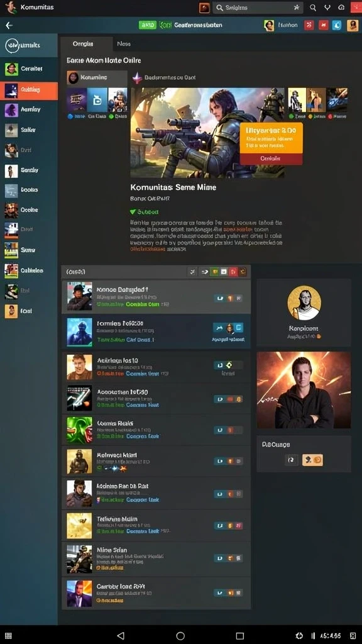Click the red button in the top-right corner
The width and height of the screenshot is (362, 644).
(356, 8)
